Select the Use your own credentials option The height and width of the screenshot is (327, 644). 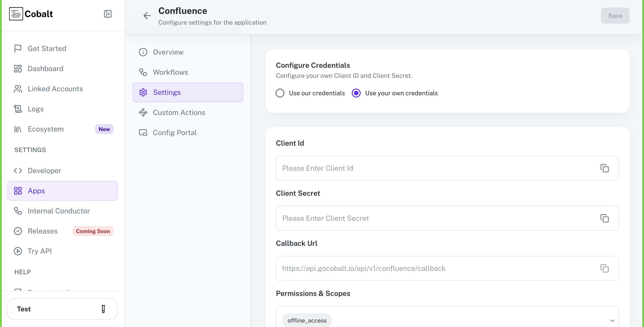[356, 93]
